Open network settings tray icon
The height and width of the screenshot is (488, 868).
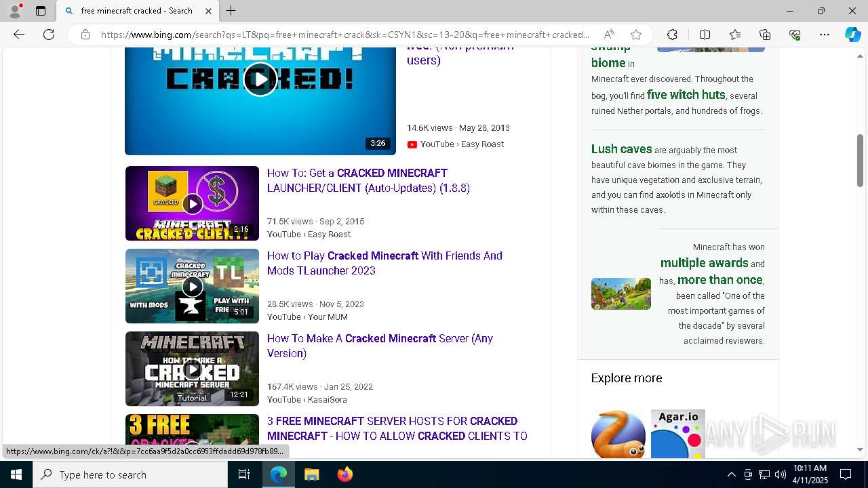click(764, 474)
